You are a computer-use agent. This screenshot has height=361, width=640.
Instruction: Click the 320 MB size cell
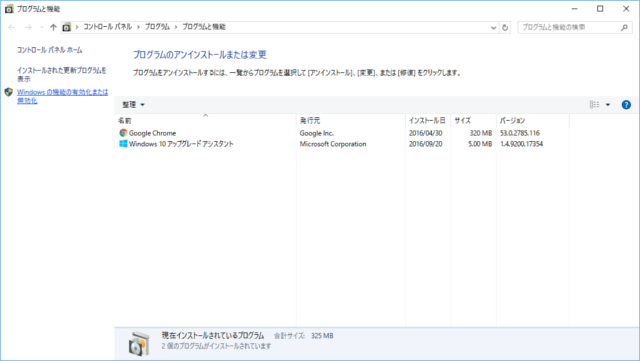(480, 133)
